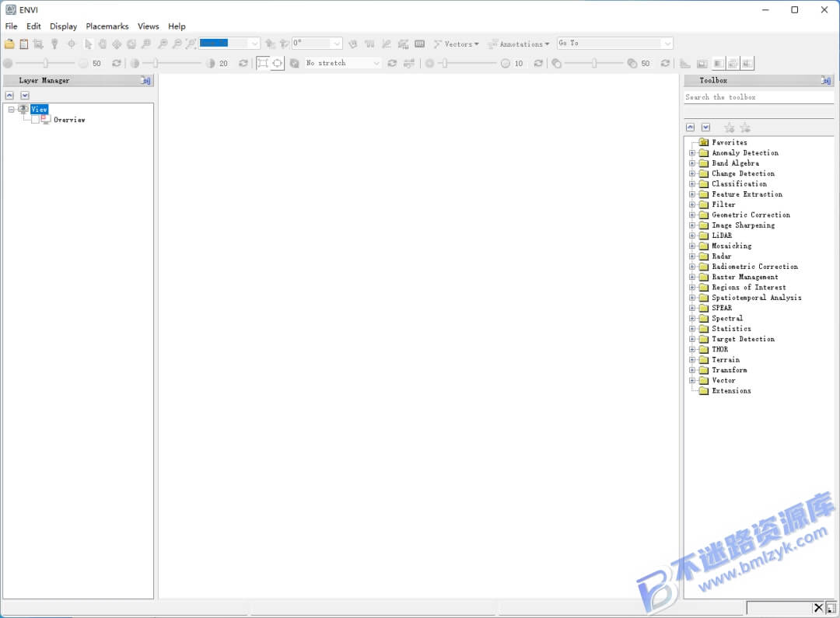This screenshot has width=840, height=618.
Task: Open the Views menu
Action: click(x=149, y=26)
